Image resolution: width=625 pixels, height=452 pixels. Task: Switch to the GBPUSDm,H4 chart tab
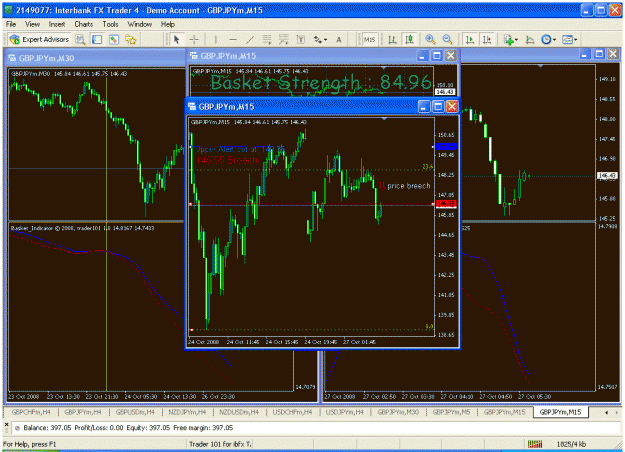[x=135, y=412]
